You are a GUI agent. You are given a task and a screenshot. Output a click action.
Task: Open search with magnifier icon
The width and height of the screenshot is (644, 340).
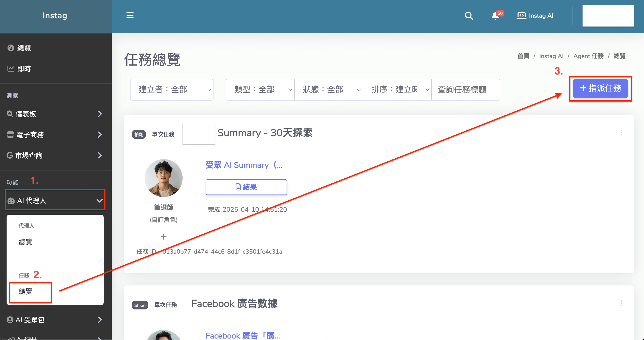coord(469,16)
